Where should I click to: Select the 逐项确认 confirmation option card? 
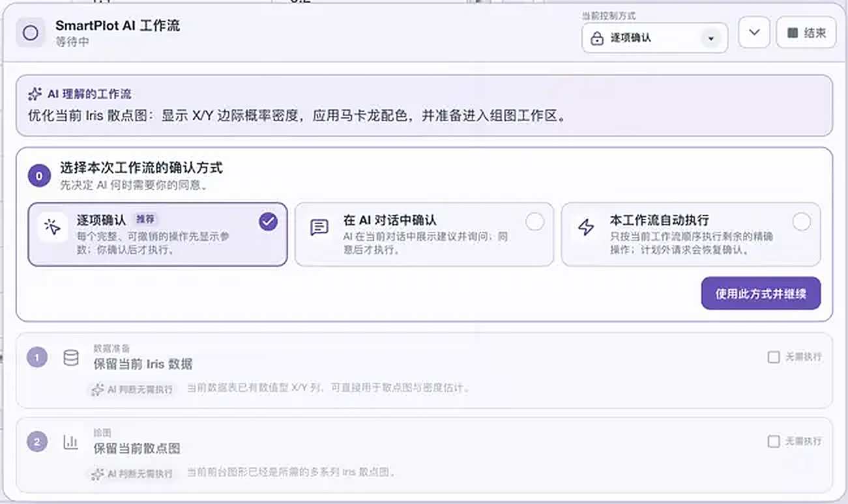point(157,234)
